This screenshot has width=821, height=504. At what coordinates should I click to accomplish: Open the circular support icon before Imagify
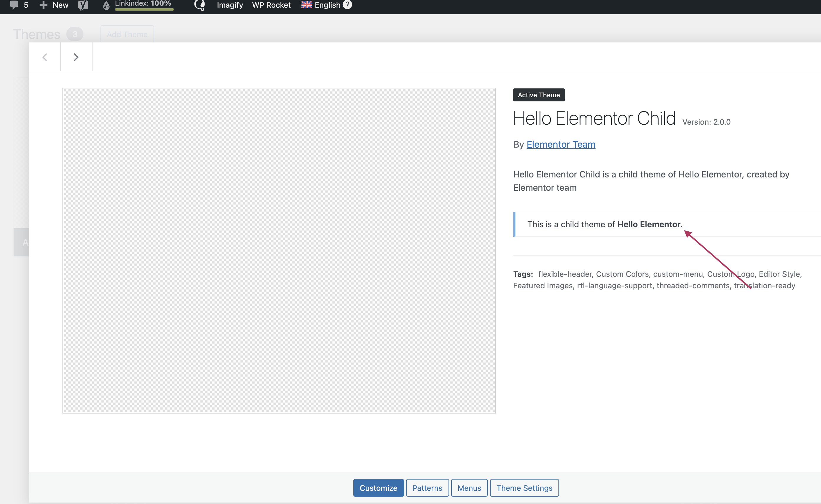point(200,5)
